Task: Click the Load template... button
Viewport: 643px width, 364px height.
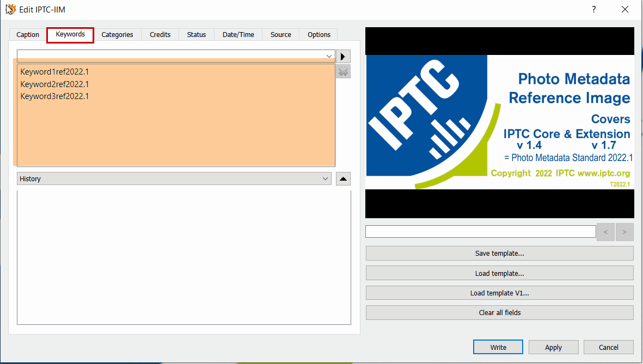Action: click(x=499, y=274)
